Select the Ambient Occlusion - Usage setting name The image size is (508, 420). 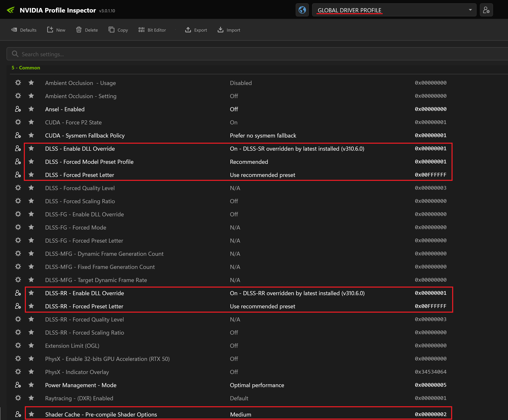(x=80, y=83)
